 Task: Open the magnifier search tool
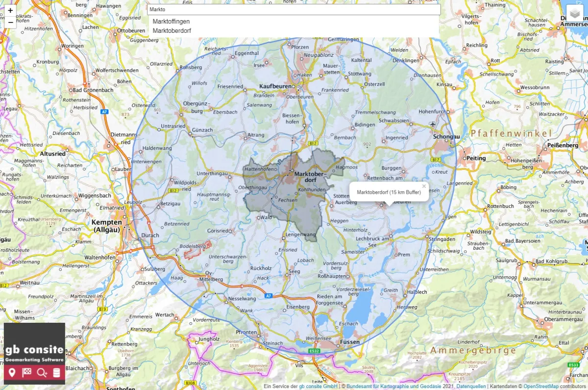click(42, 373)
